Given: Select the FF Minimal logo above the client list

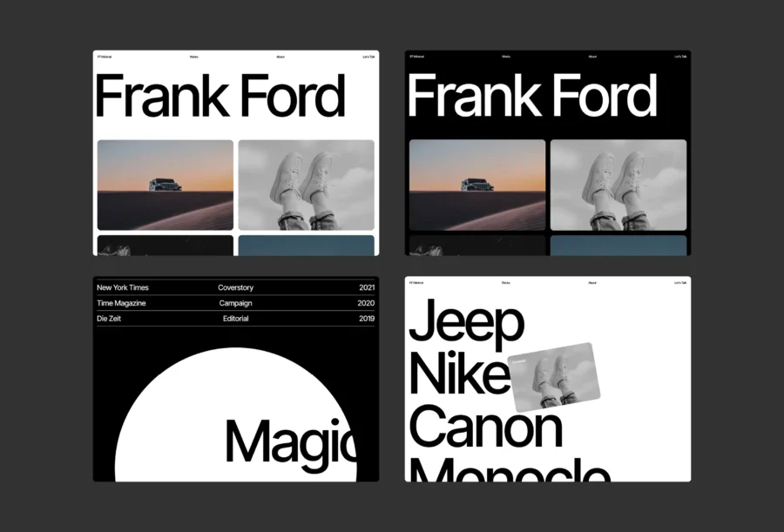Looking at the screenshot, I should 417,282.
